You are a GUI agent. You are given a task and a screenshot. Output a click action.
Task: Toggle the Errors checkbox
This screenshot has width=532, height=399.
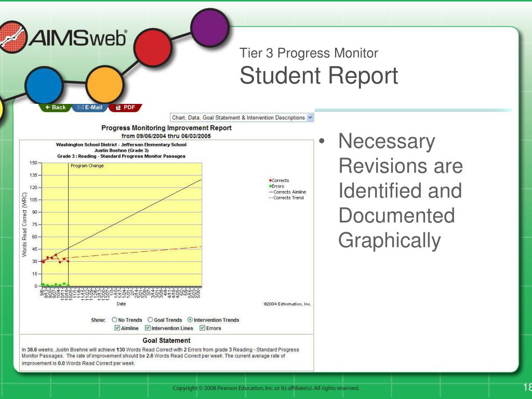202,328
